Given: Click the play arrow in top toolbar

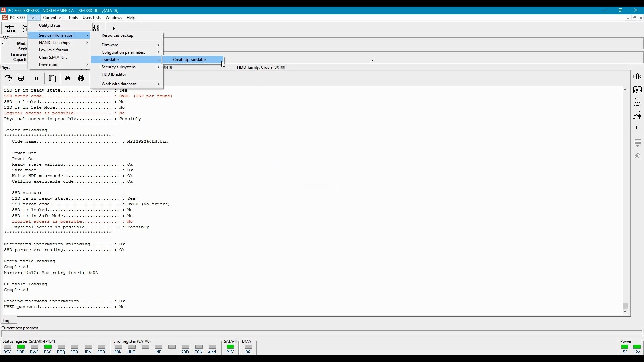Looking at the screenshot, I should [114, 28].
